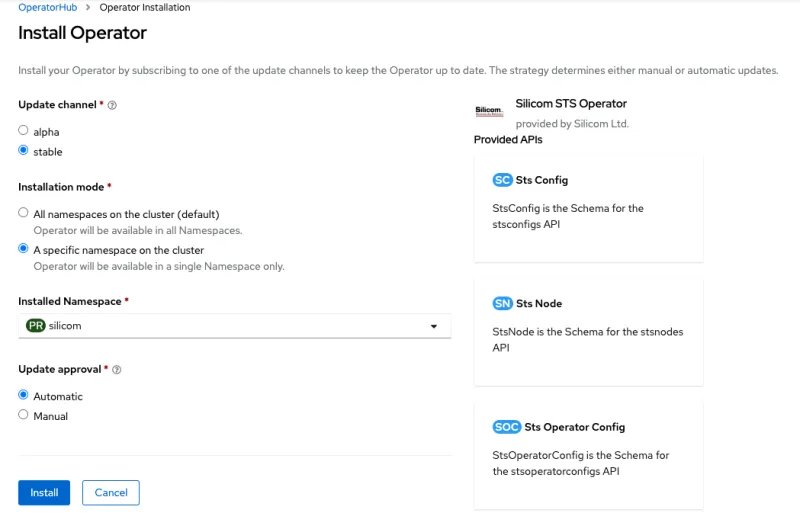Click the Update channel help icon
Screen dimensions: 800x529
pyautogui.click(x=112, y=105)
